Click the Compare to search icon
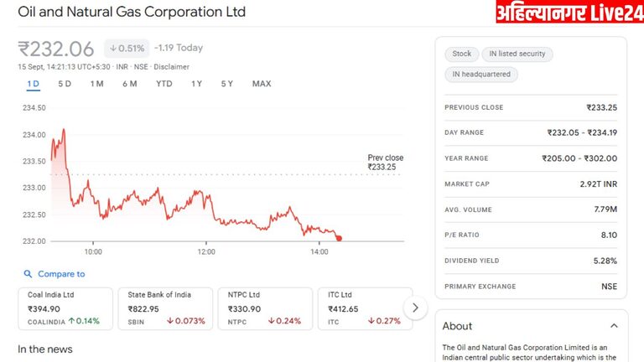Screen dimensions: 644x362 (x=28, y=274)
